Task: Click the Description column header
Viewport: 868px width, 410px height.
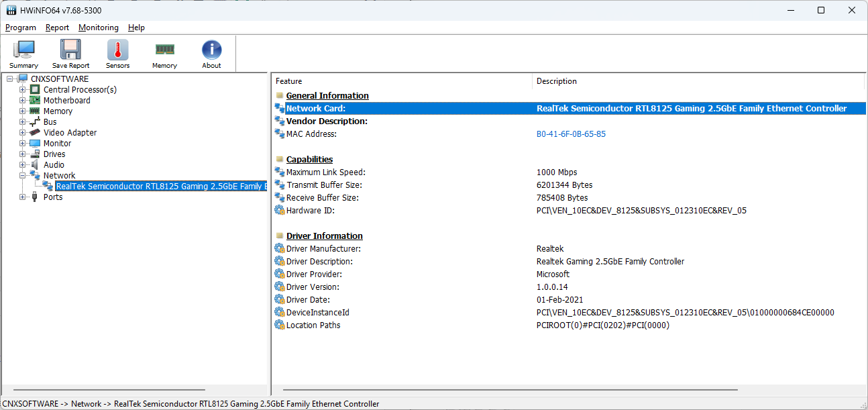Action: pos(698,81)
